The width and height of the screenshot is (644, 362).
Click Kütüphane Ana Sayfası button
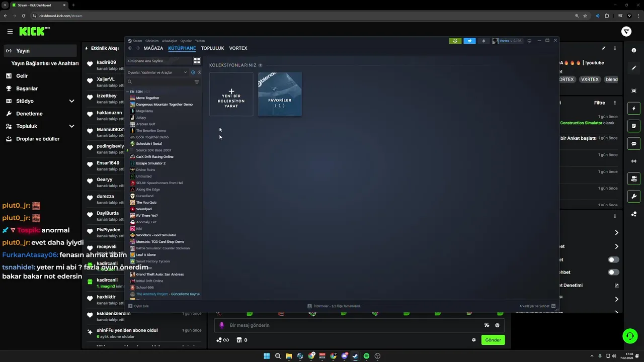coord(158,61)
